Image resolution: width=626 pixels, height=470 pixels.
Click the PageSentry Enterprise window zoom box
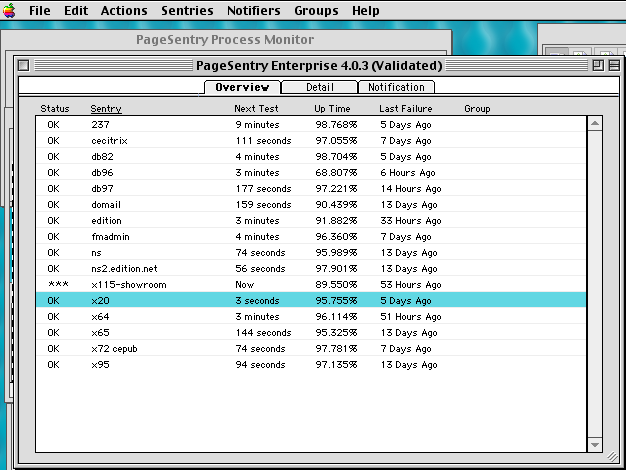(x=597, y=65)
